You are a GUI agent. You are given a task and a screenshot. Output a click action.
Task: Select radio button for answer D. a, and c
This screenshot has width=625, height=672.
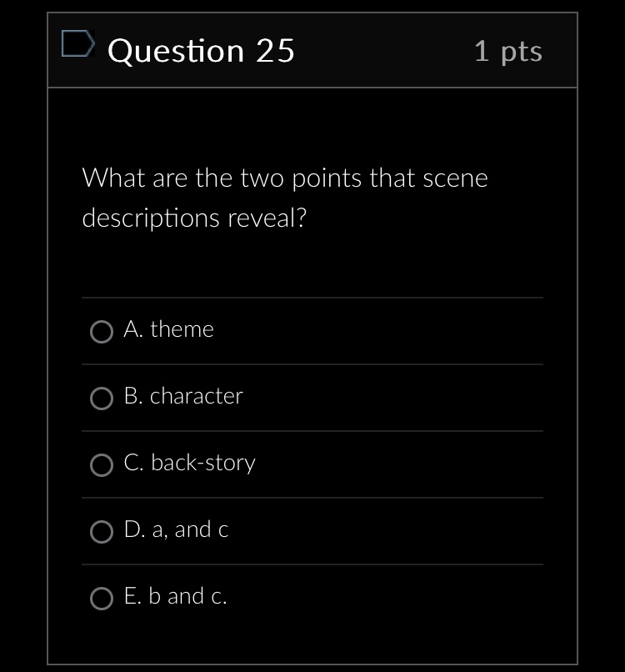click(x=101, y=531)
